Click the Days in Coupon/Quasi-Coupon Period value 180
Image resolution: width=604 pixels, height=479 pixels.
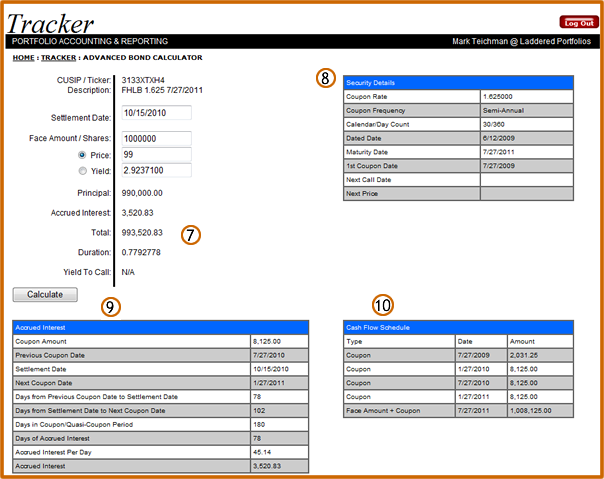click(x=279, y=425)
